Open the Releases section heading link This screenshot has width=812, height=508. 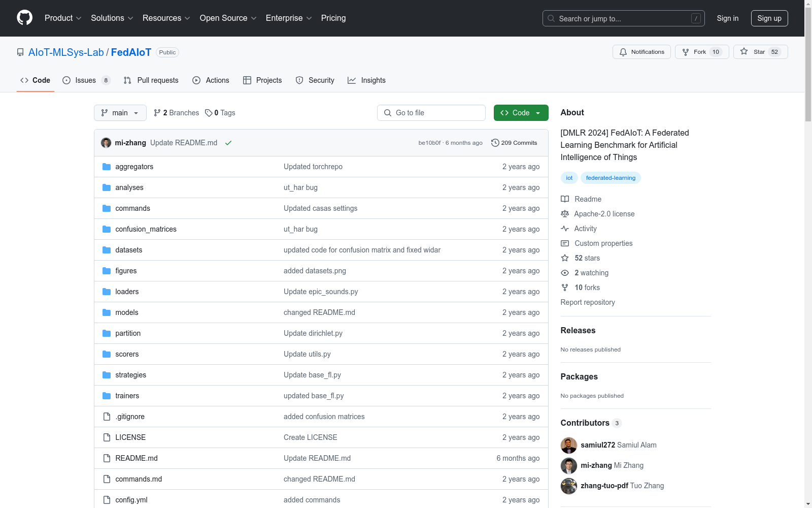578,330
